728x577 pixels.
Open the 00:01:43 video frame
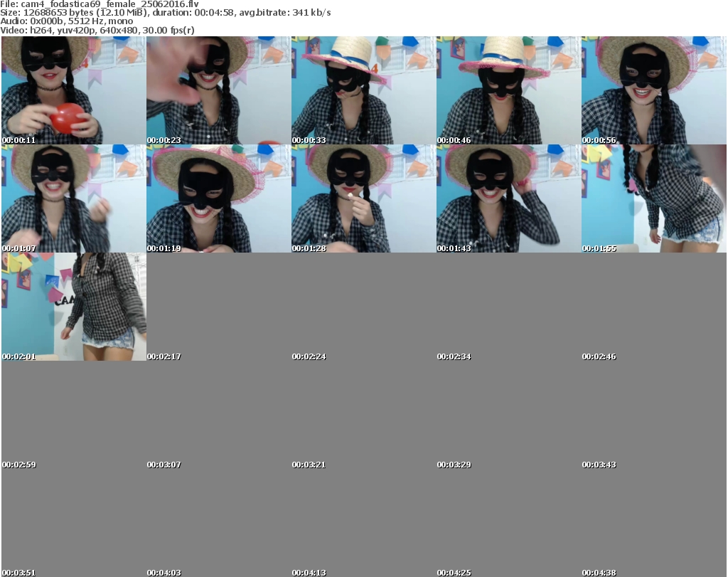[508, 198]
